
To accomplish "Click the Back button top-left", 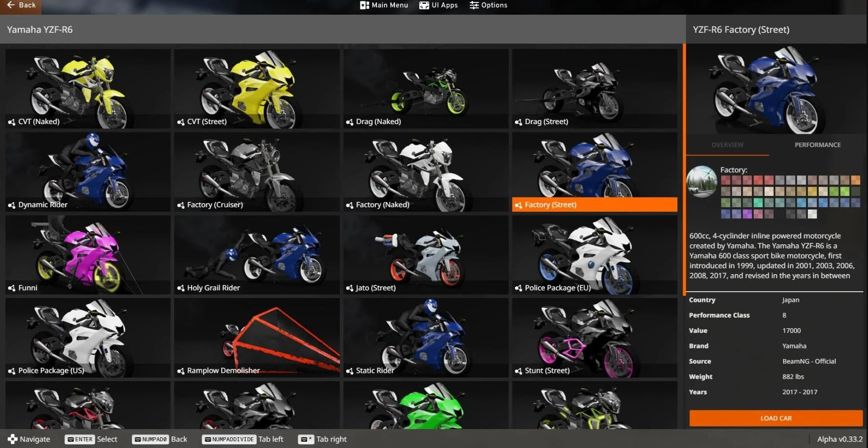I will (x=21, y=5).
